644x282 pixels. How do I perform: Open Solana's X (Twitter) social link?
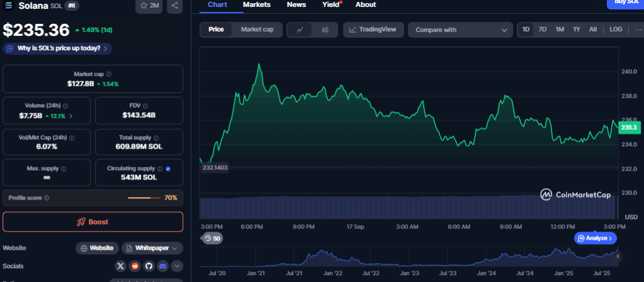click(120, 266)
